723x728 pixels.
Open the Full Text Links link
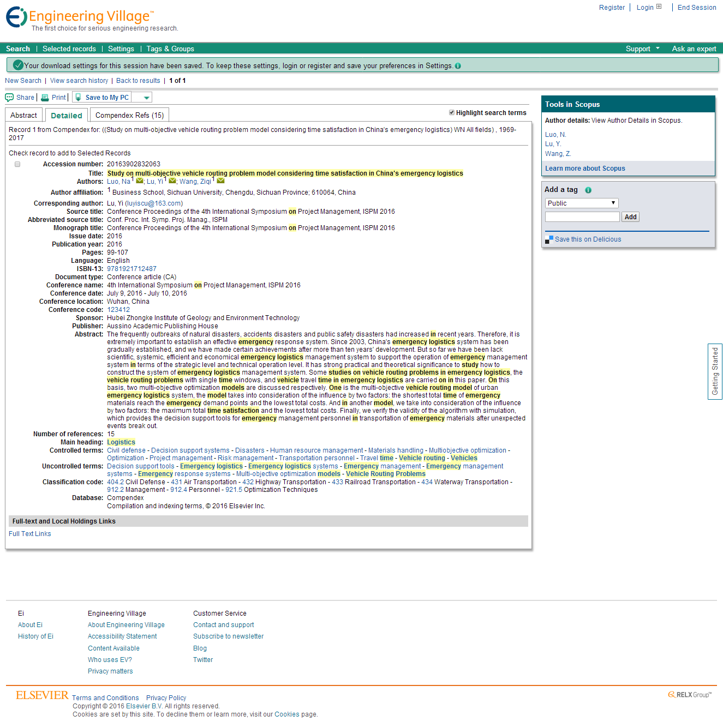[30, 534]
